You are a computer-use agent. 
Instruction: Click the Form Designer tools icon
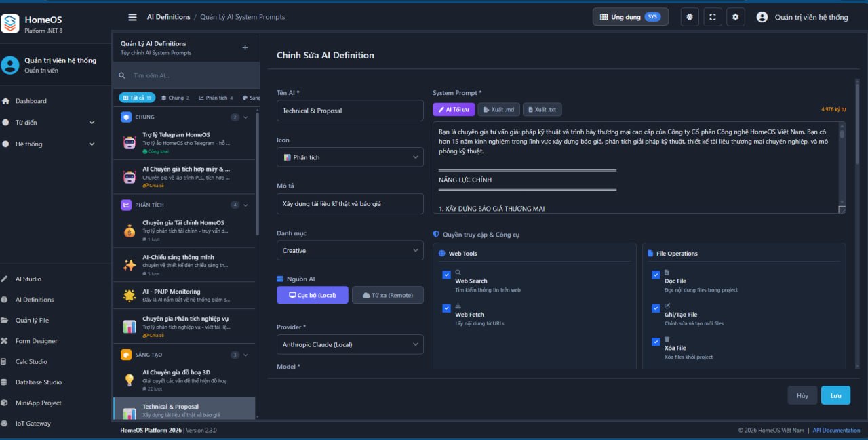(5, 341)
